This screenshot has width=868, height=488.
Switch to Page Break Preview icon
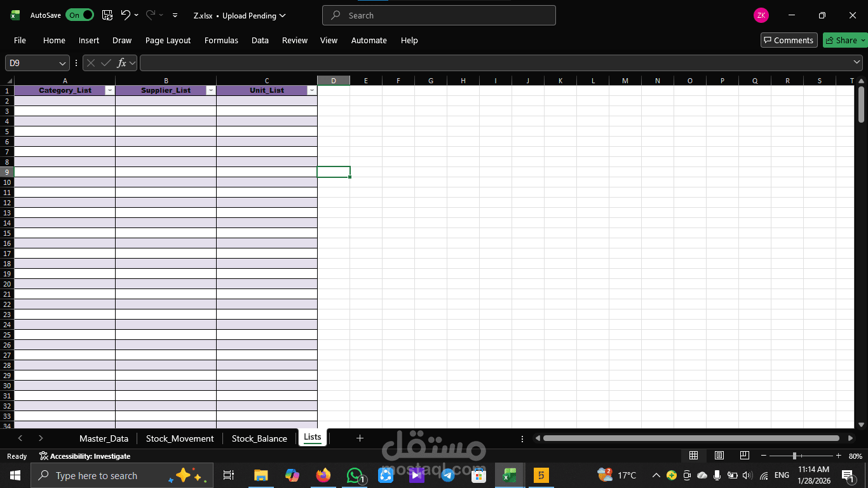[745, 456]
